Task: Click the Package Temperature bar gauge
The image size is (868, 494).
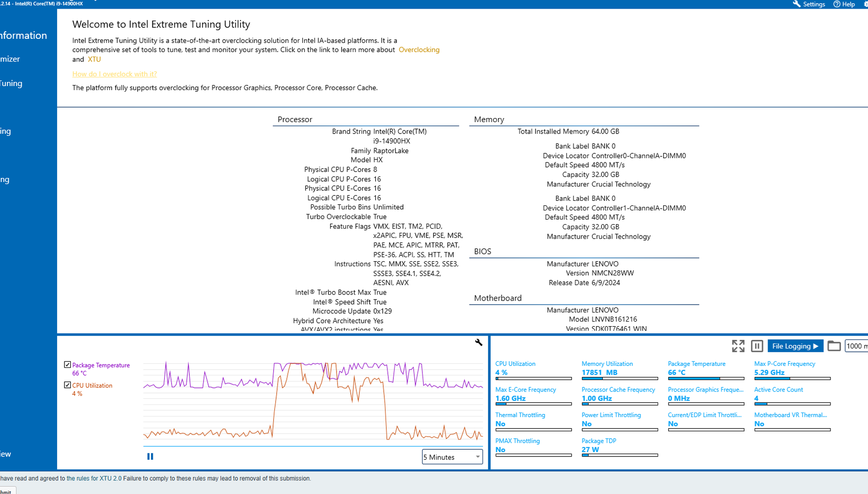Action: click(x=706, y=378)
